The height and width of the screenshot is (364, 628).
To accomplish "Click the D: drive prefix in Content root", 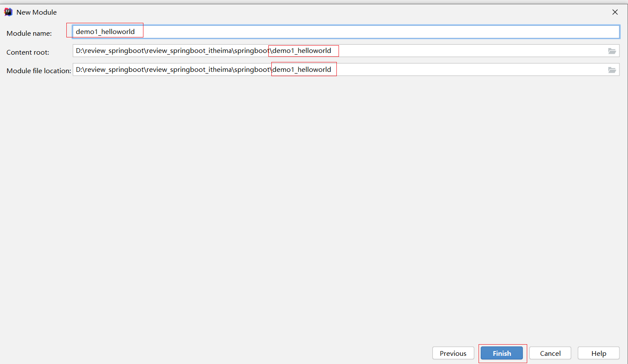I will (x=79, y=51).
